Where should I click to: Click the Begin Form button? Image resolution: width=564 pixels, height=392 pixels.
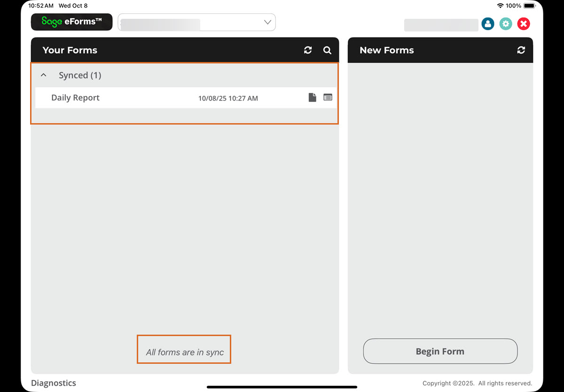pos(440,351)
